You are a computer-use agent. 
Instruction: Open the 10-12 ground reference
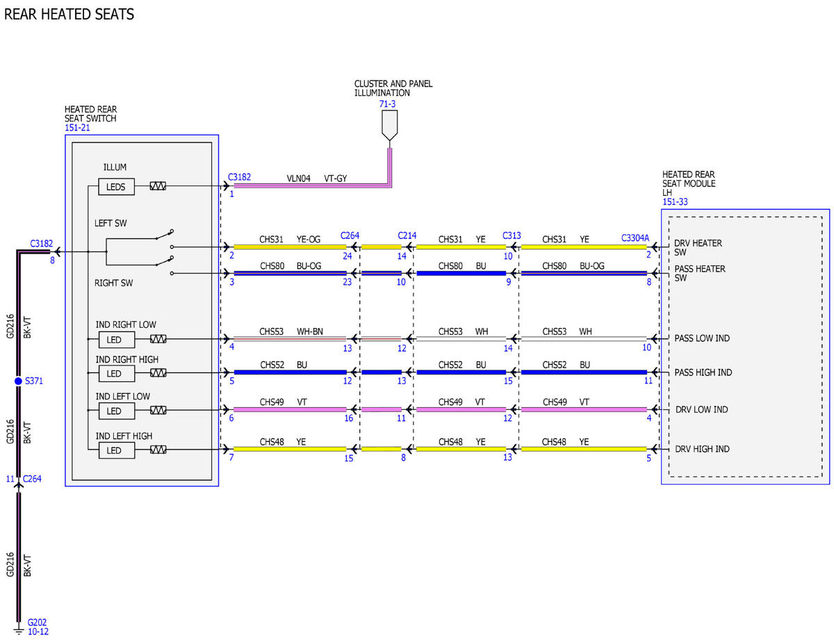[x=38, y=631]
